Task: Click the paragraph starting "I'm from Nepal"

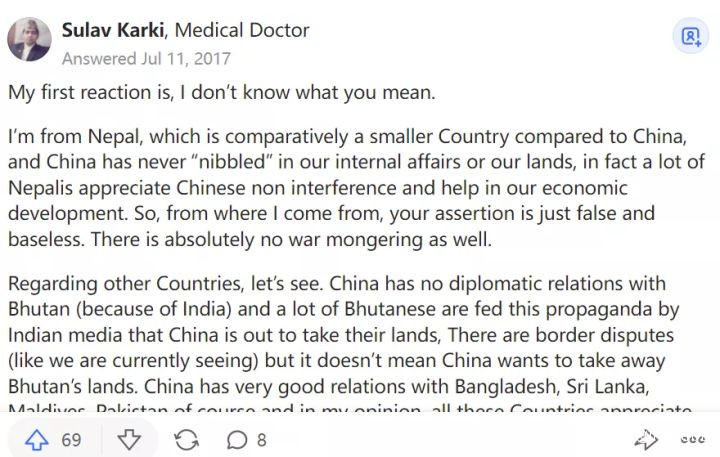Action: click(x=350, y=188)
